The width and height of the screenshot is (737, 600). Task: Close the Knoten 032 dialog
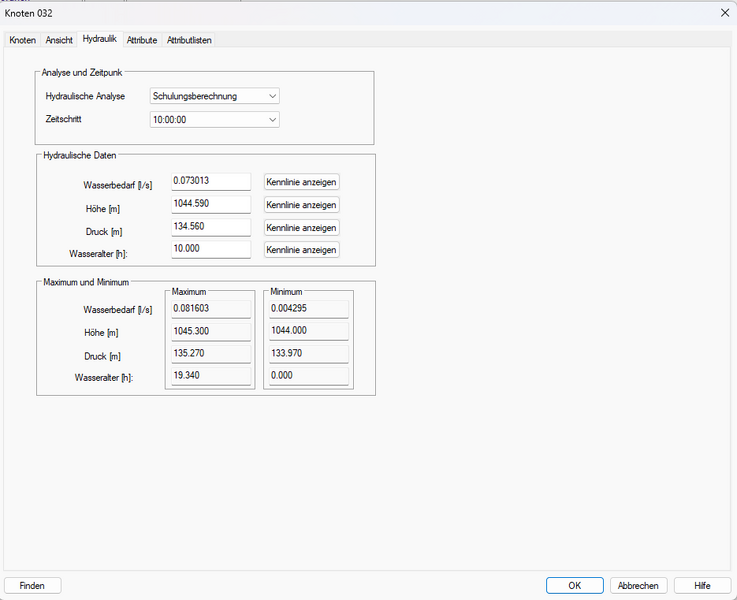click(x=725, y=13)
